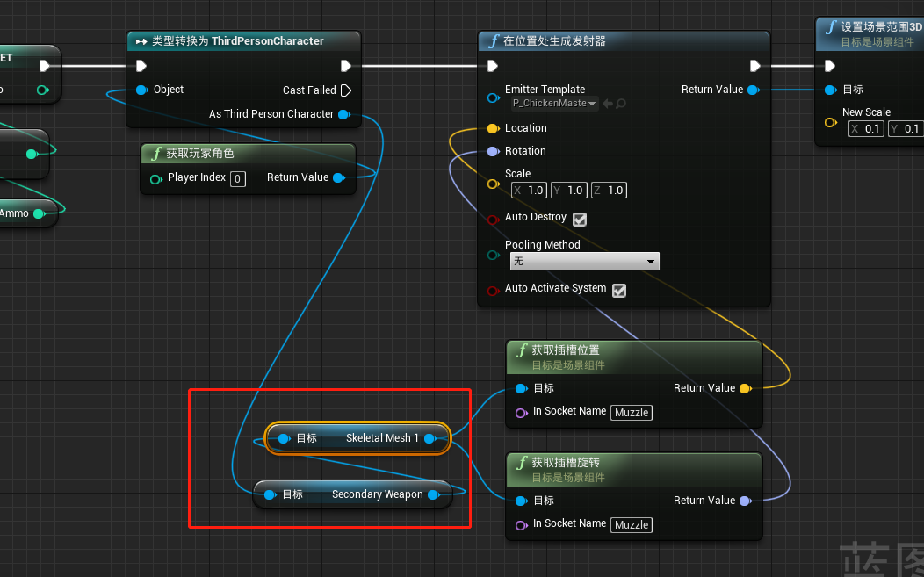
Task: Click Muzzle socket name field in 获取插槽旋转
Action: click(x=632, y=525)
